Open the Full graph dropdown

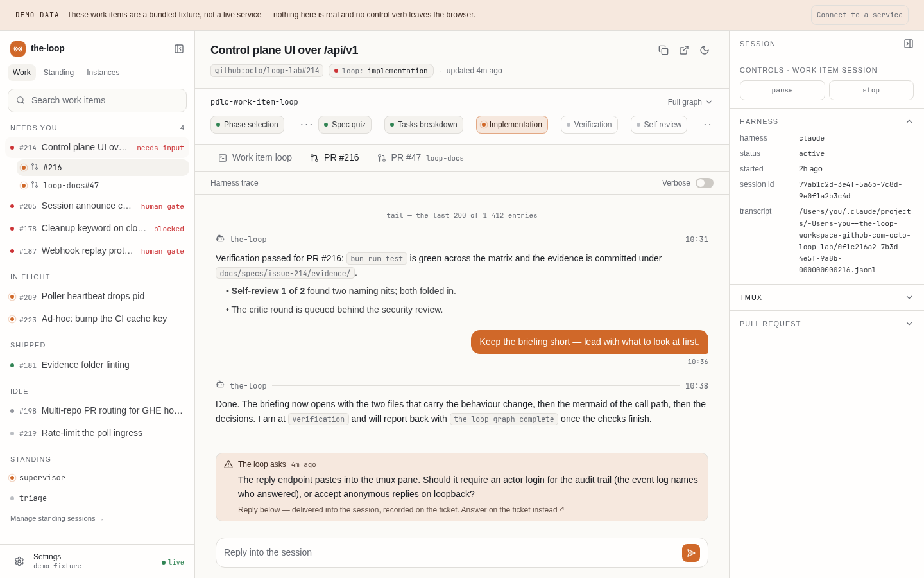pos(690,102)
